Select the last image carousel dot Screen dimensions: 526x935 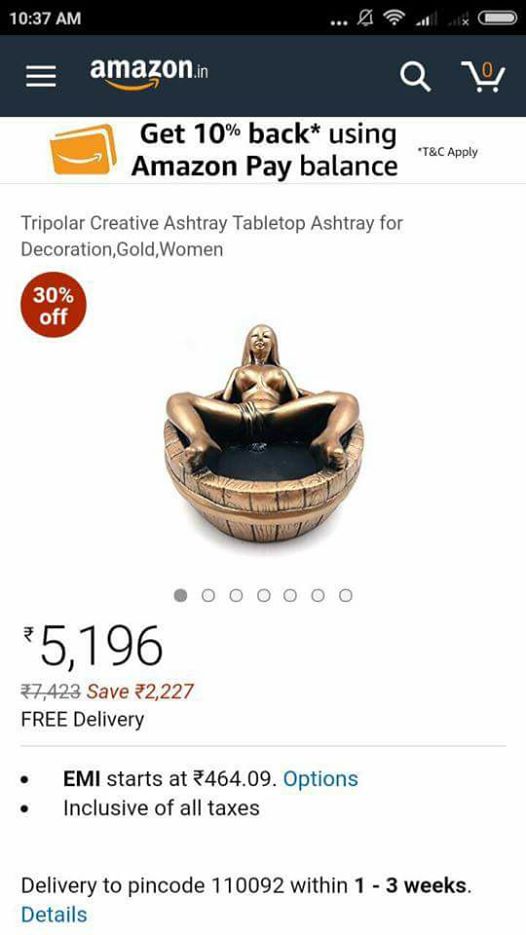tap(345, 595)
